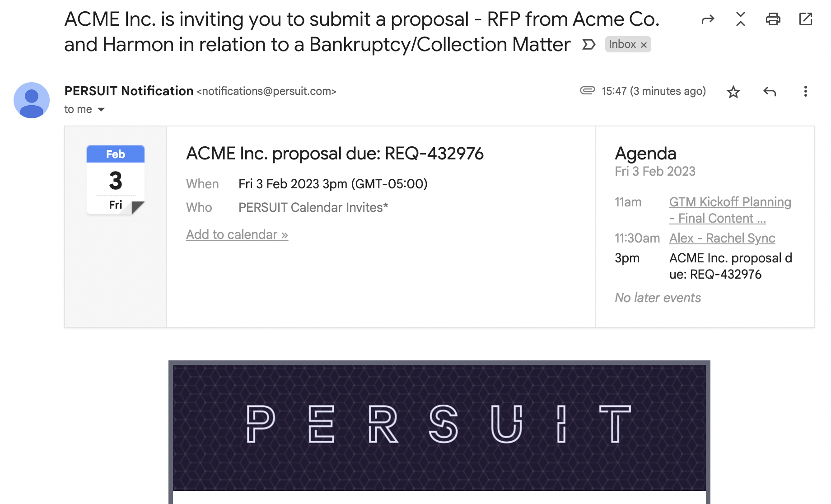Print the email using the printer icon
The height and width of the screenshot is (504, 831).
pyautogui.click(x=773, y=19)
